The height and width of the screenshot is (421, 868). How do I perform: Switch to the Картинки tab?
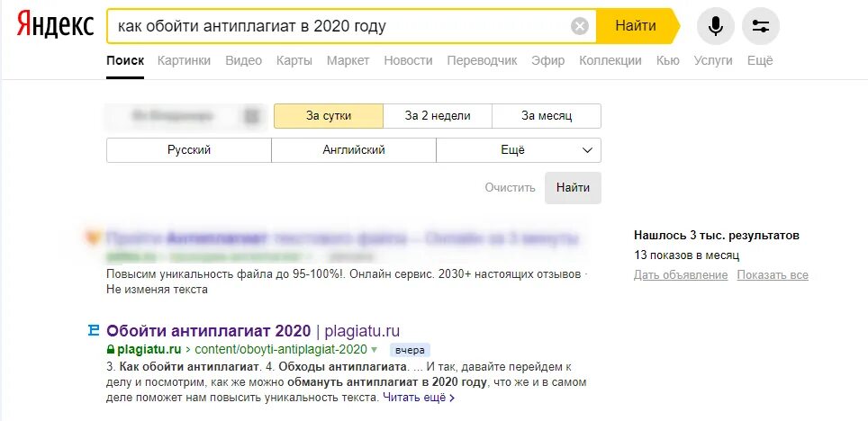pyautogui.click(x=184, y=61)
